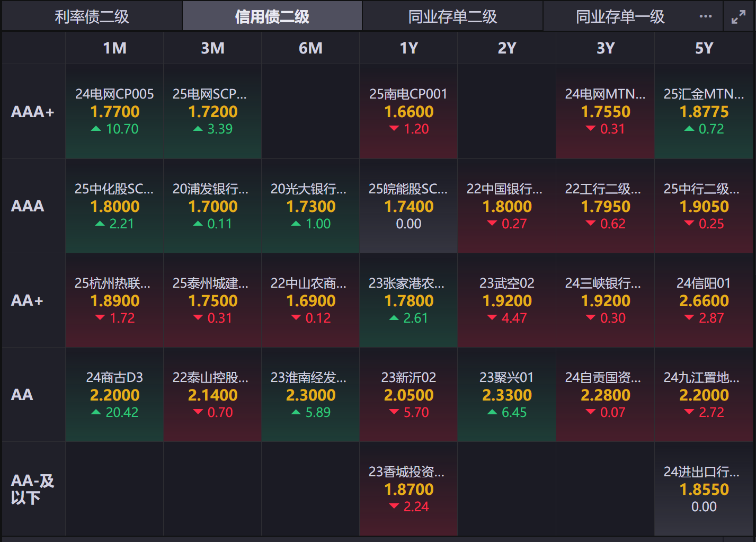The width and height of the screenshot is (756, 542).
Task: Open the 25电网SCP bond cell
Action: 212,112
